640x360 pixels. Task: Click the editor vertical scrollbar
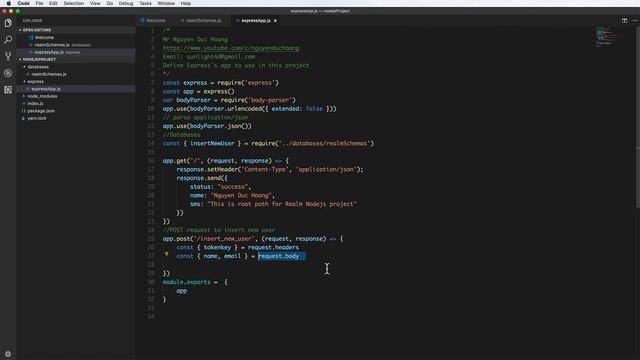pyautogui.click(x=638, y=116)
